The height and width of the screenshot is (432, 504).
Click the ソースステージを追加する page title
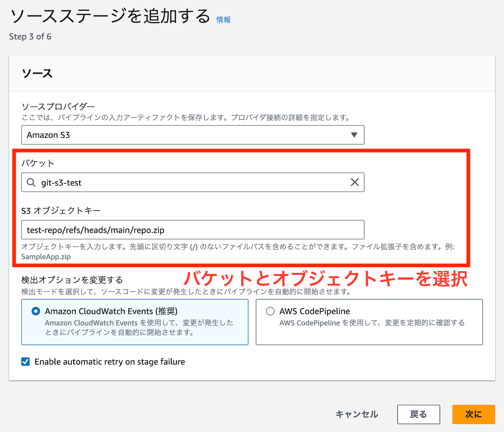click(x=110, y=16)
